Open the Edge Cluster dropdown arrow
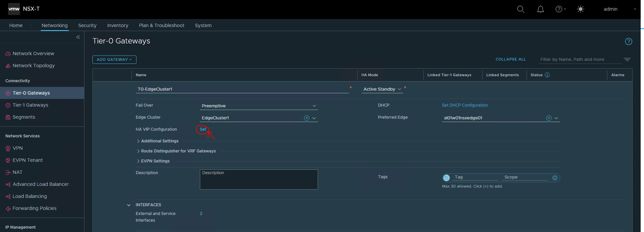Image resolution: width=644 pixels, height=232 pixels. tap(314, 118)
